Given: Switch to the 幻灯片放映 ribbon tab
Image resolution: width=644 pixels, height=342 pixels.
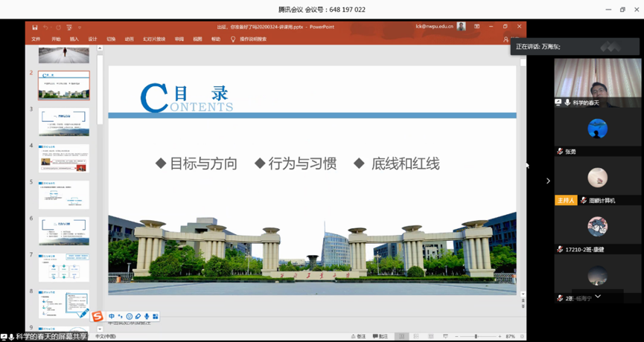Looking at the screenshot, I should pyautogui.click(x=154, y=39).
